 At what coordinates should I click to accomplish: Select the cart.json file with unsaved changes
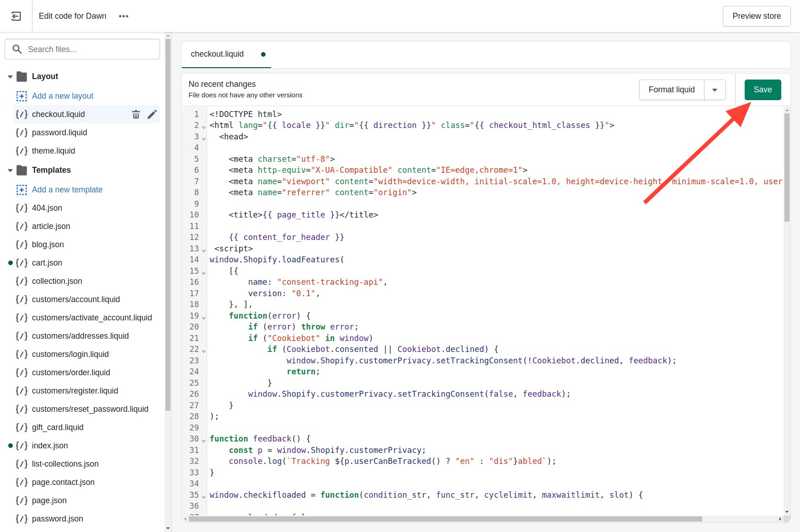point(47,263)
